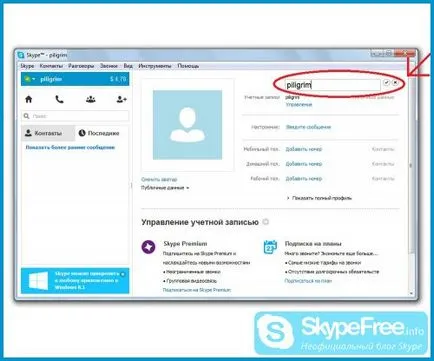Click the add contact icon
This screenshot has height=361, width=434.
point(121,99)
